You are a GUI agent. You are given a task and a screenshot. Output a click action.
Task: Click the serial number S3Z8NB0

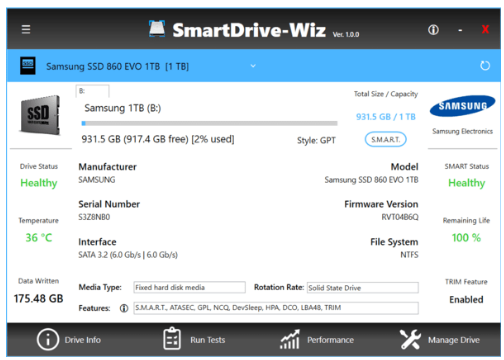pyautogui.click(x=94, y=217)
